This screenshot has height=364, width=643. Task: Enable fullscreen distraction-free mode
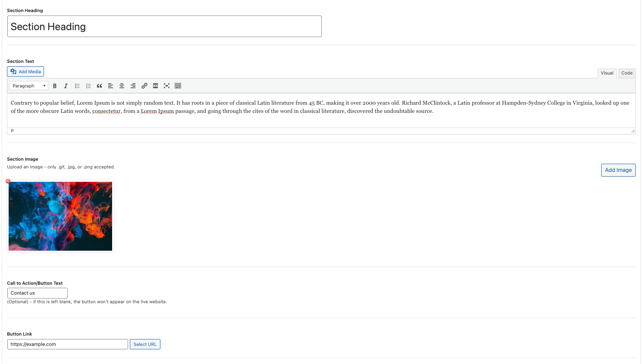click(167, 86)
